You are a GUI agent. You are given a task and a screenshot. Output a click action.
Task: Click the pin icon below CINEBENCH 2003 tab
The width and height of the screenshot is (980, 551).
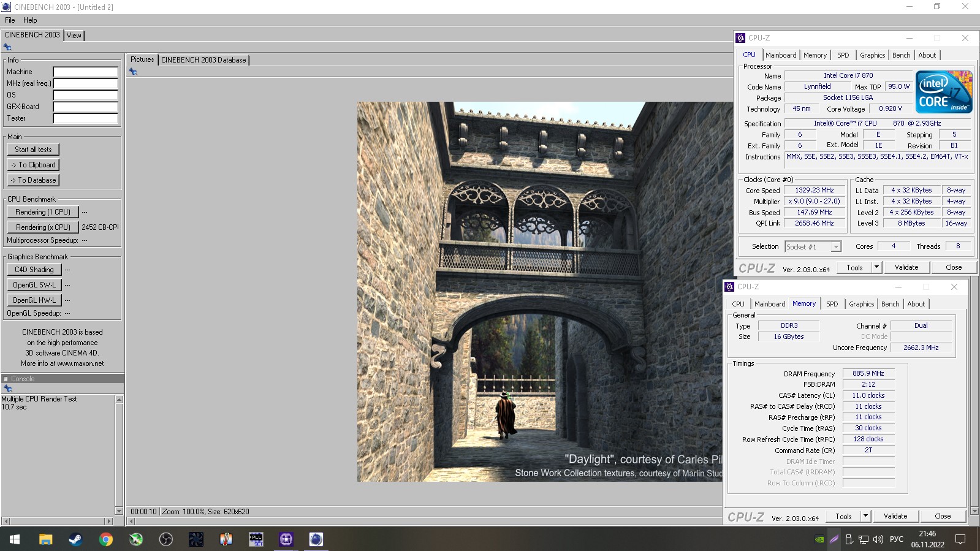7,47
